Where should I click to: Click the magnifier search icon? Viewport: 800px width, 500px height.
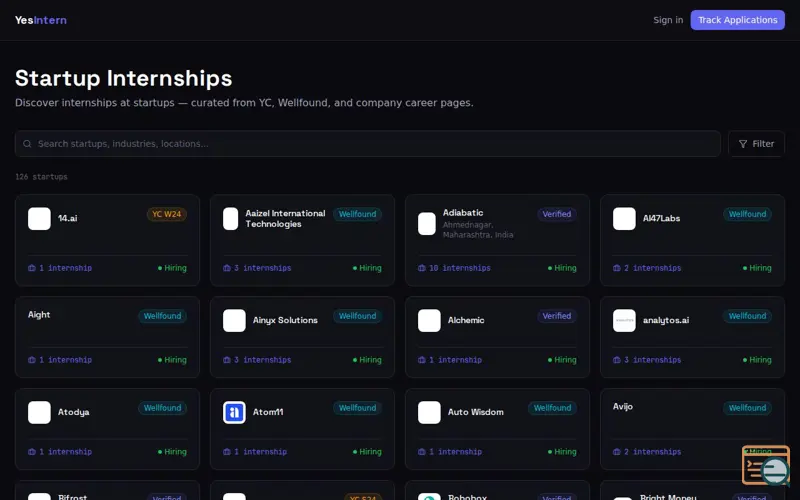pos(27,144)
